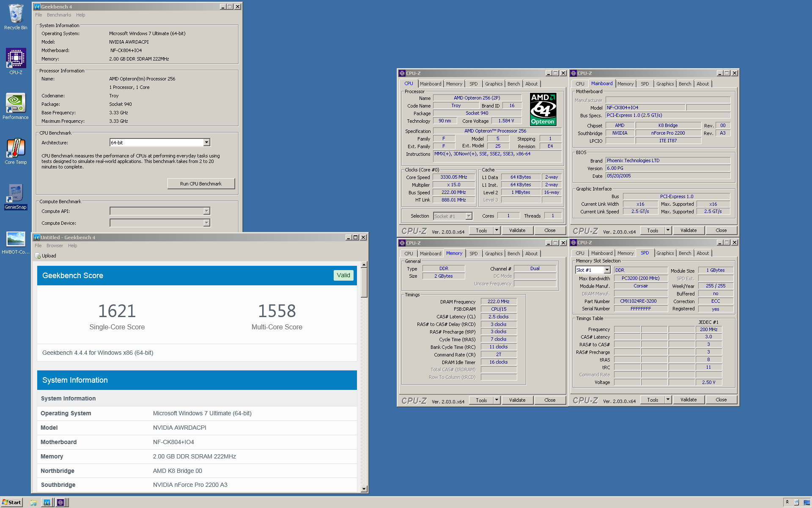Select the GenieSnap desktop icon
Viewport: 812px width, 508px height.
16,196
